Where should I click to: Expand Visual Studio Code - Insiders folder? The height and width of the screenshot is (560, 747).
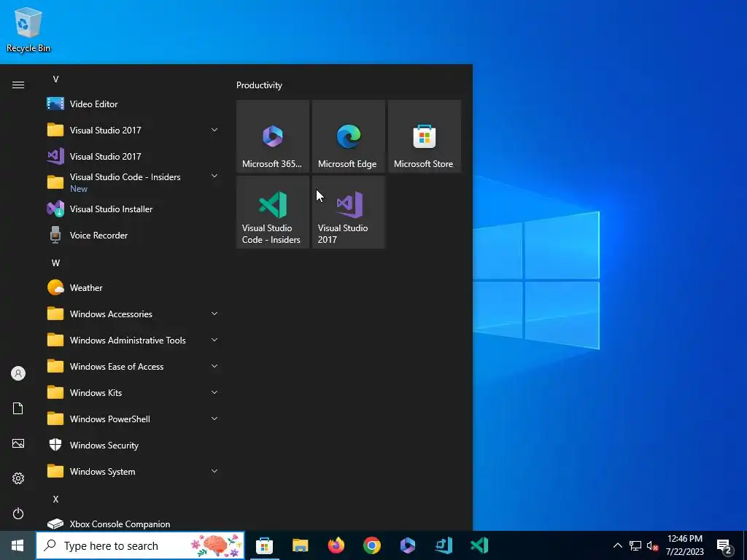tap(214, 176)
